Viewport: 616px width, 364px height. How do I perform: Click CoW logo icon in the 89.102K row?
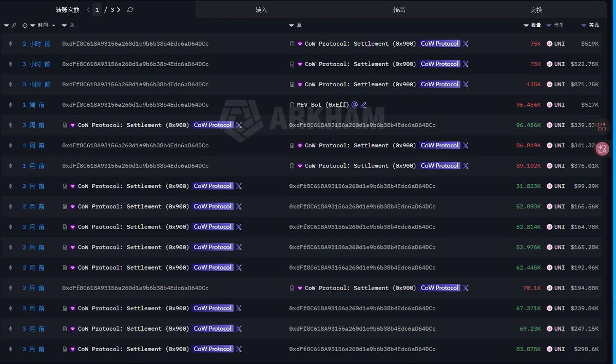coord(300,166)
